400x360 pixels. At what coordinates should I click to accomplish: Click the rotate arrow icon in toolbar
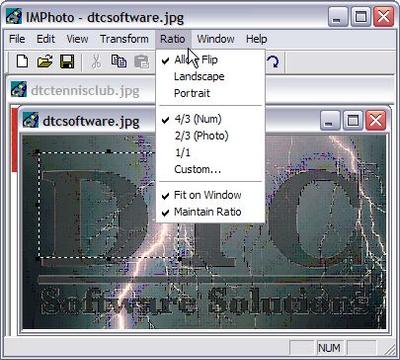click(274, 62)
